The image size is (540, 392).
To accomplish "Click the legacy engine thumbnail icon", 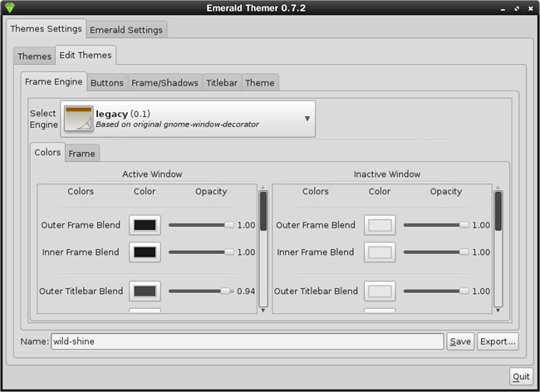I will pyautogui.click(x=78, y=119).
